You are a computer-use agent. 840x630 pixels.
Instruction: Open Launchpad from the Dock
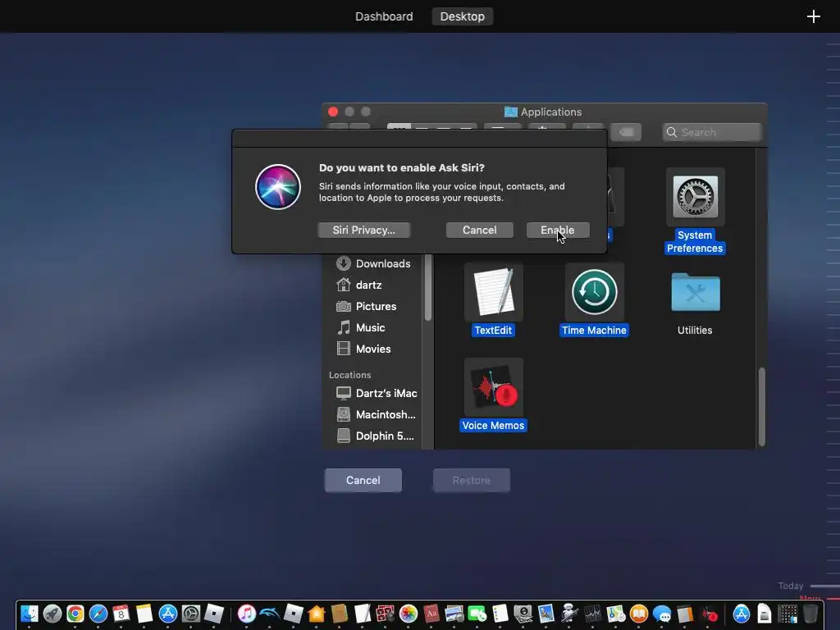(x=52, y=614)
